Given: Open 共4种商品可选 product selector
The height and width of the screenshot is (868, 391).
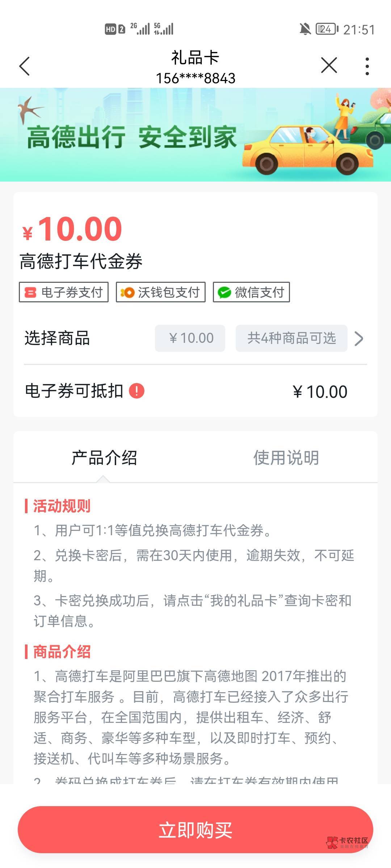Looking at the screenshot, I should [x=291, y=339].
